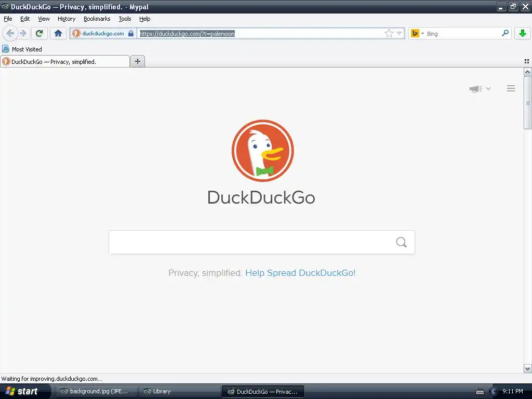Show all tabs grid icon
This screenshot has height=399, width=532.
click(527, 61)
